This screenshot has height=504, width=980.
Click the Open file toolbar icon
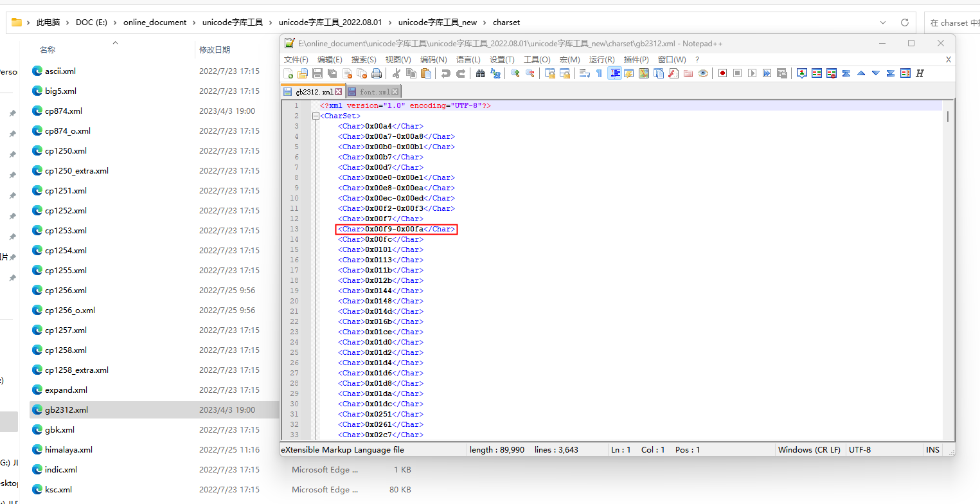point(302,73)
